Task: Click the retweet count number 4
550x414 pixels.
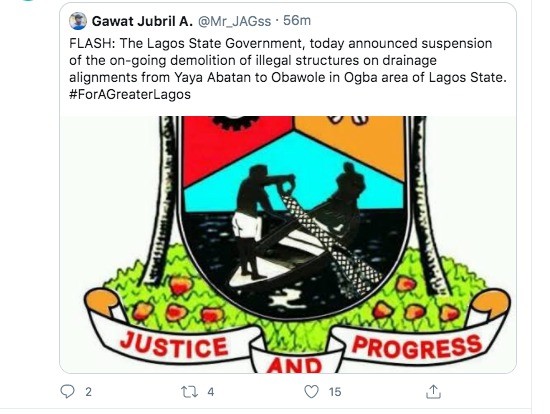Action: [210, 392]
